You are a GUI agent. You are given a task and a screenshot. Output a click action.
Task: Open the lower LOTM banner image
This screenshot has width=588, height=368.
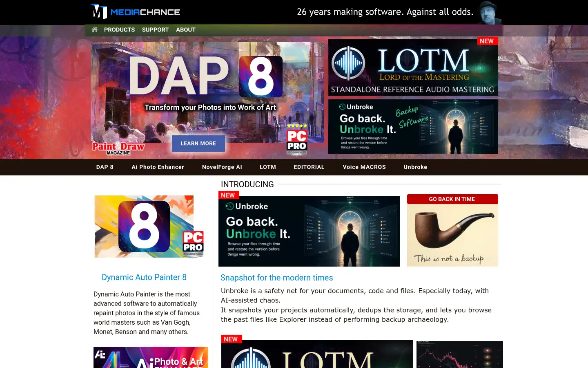pos(317,354)
